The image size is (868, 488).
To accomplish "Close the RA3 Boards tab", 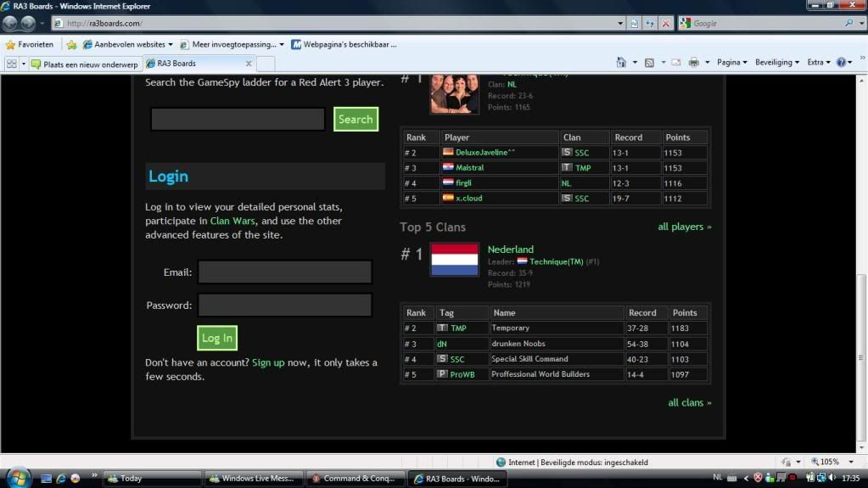I will pyautogui.click(x=249, y=64).
